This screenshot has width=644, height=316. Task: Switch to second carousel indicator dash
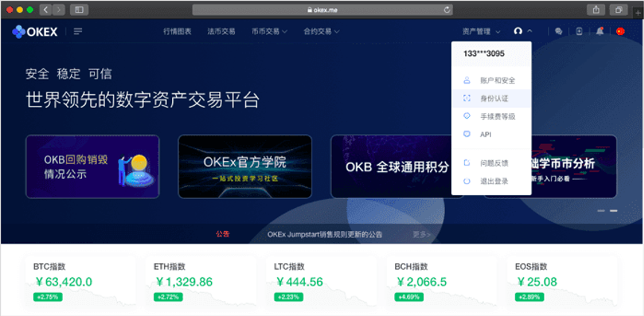613,211
